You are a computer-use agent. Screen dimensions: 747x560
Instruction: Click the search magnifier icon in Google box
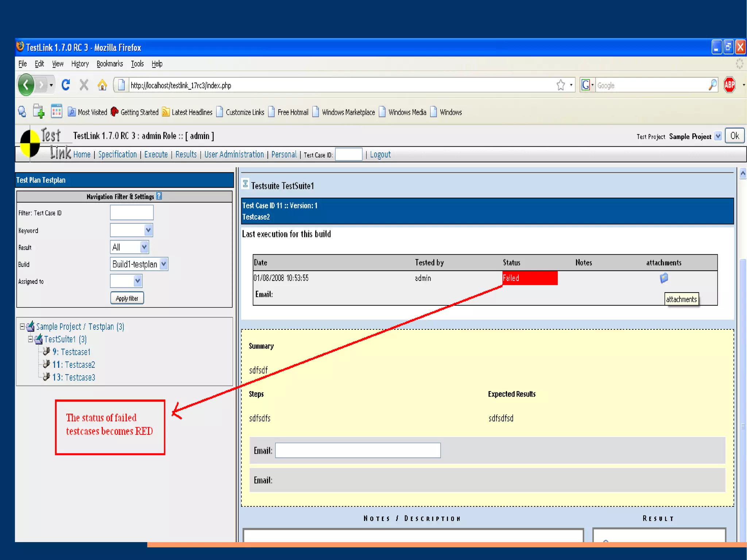click(x=712, y=85)
